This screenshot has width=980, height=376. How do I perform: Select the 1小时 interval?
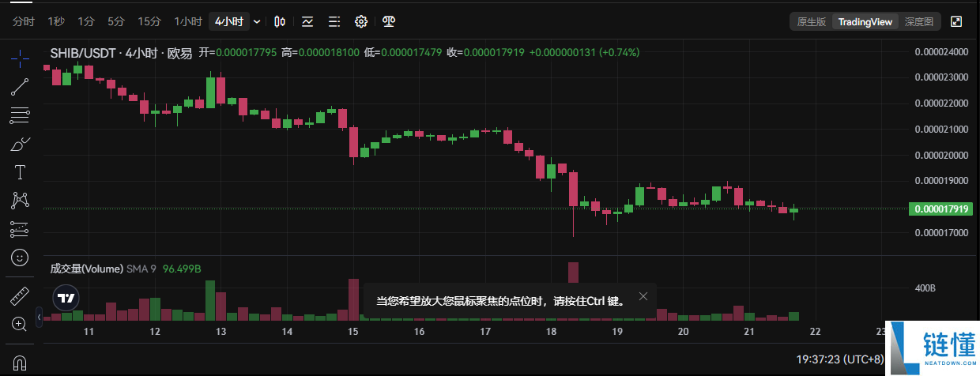[x=187, y=21]
